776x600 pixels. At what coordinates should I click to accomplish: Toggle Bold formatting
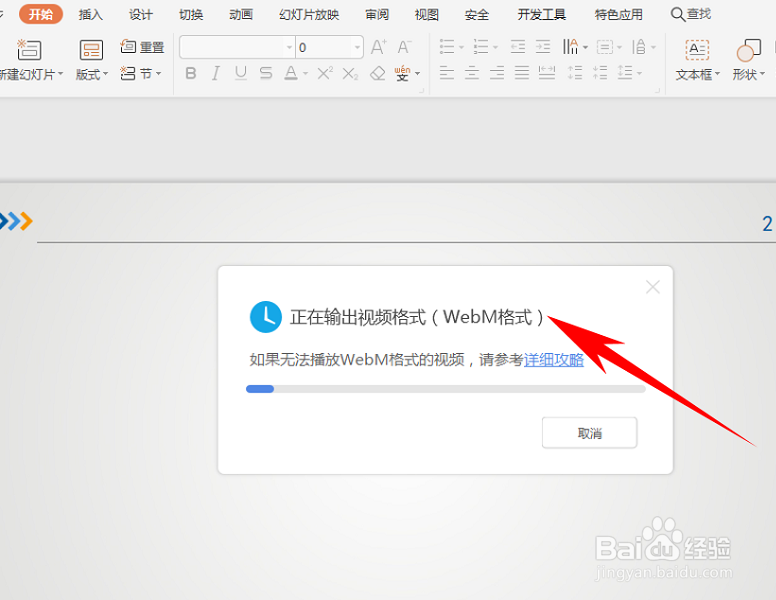click(191, 74)
